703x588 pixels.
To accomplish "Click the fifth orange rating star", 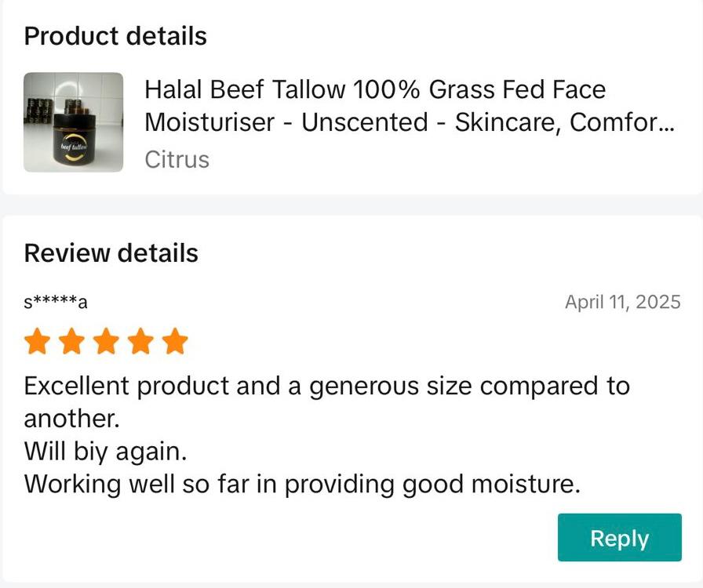I will 175,342.
